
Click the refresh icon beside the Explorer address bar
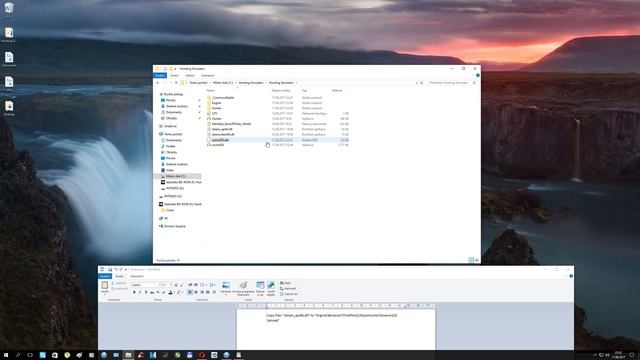[x=422, y=83]
